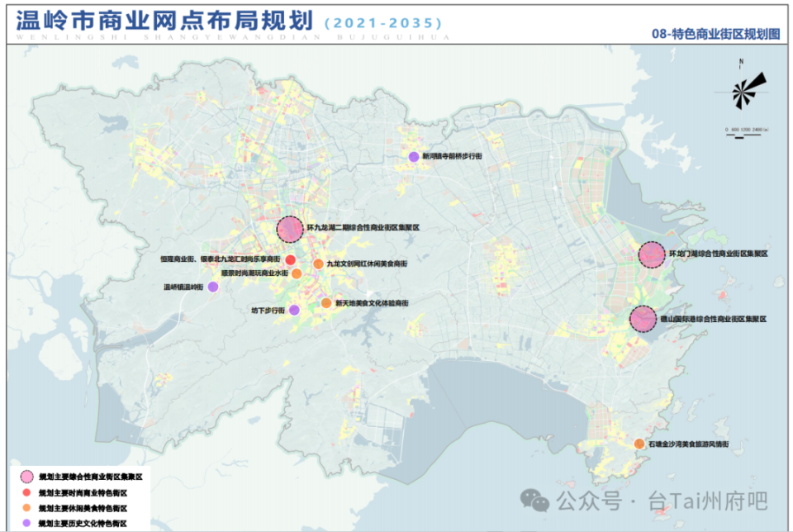Screen dimensions: 793x532
Task: Select the 环九龙湖二期综合性商业街区集聚区 pink cluster marker
Action: (289, 230)
